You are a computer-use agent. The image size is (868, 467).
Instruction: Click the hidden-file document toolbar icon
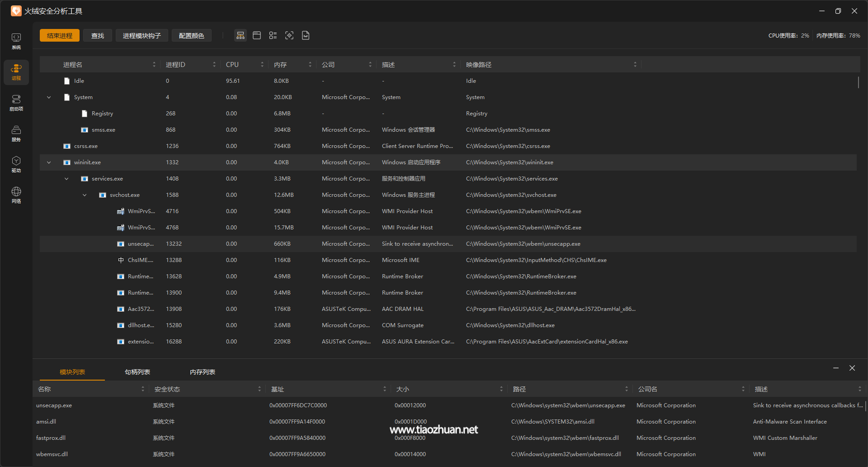coord(306,35)
